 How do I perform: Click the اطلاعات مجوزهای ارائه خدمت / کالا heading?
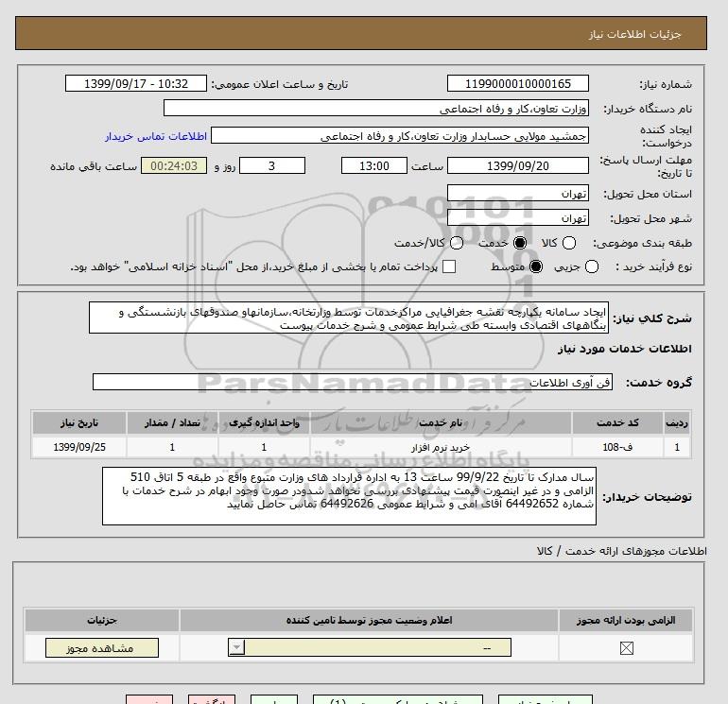(622, 551)
